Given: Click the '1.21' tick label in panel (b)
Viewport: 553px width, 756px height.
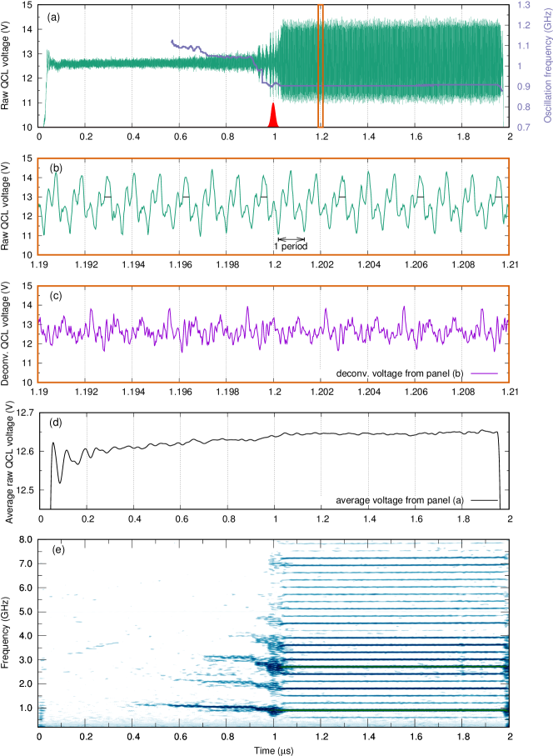Looking at the screenshot, I should coord(510,264).
